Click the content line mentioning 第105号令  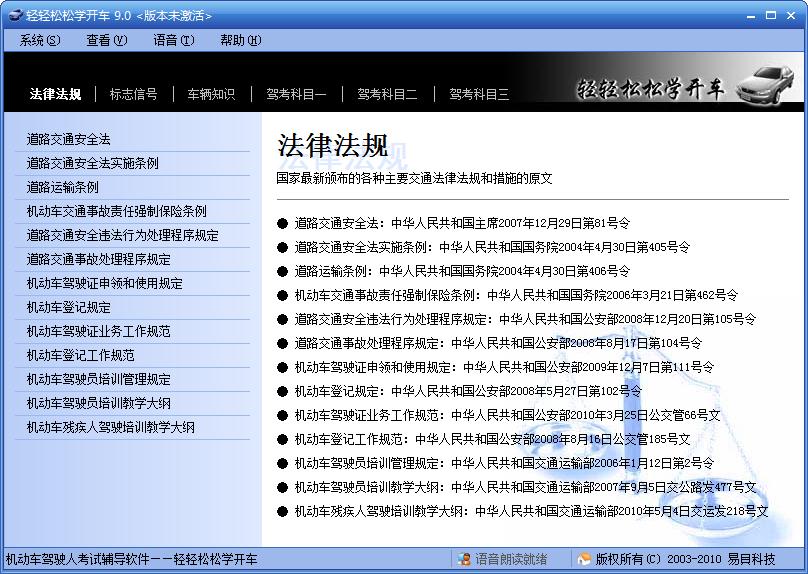525,319
